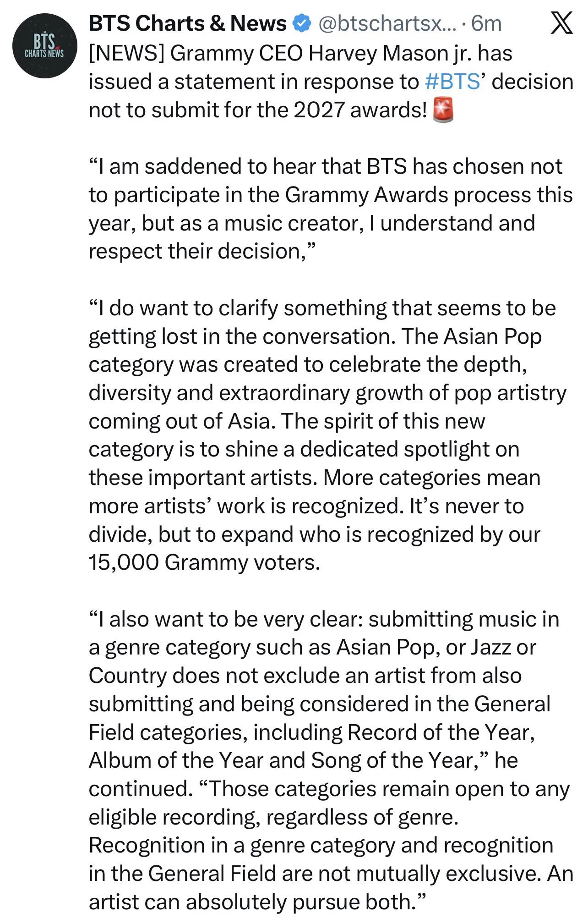The width and height of the screenshot is (588, 924).
Task: Click the red siren emoji
Action: tap(443, 110)
